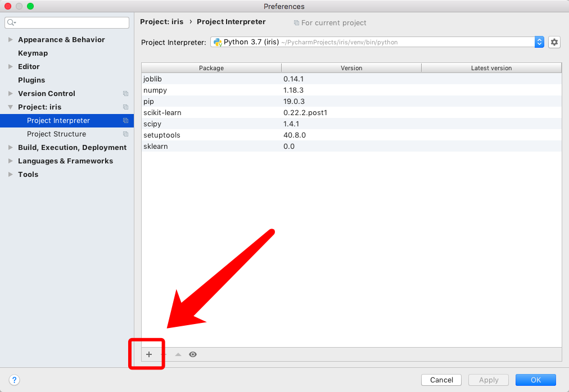Open the Project Interpreter dropdown

(377, 42)
